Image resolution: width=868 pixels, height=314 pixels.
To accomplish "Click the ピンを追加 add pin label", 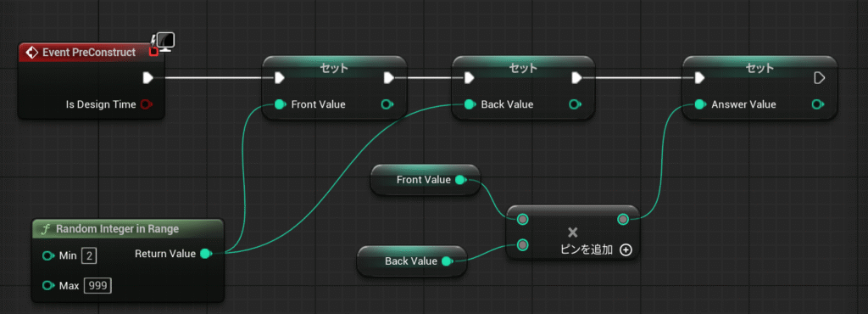I will tap(587, 250).
